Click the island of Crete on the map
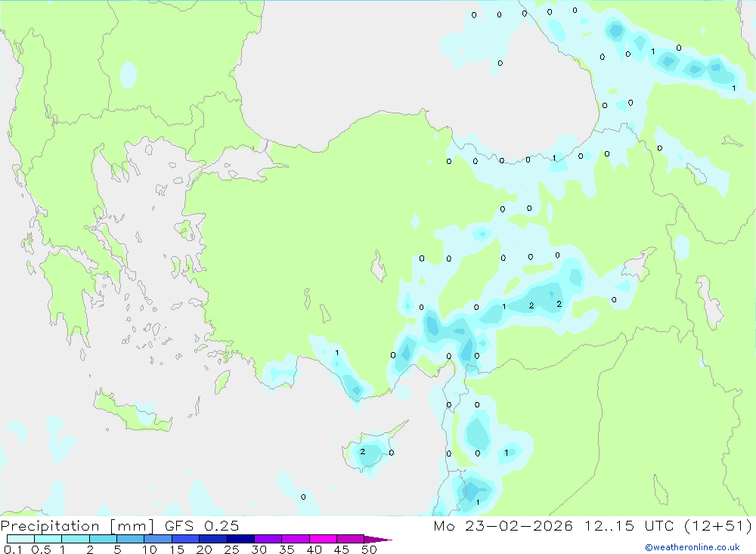Viewport: 756px width, 554px height. 132,411
